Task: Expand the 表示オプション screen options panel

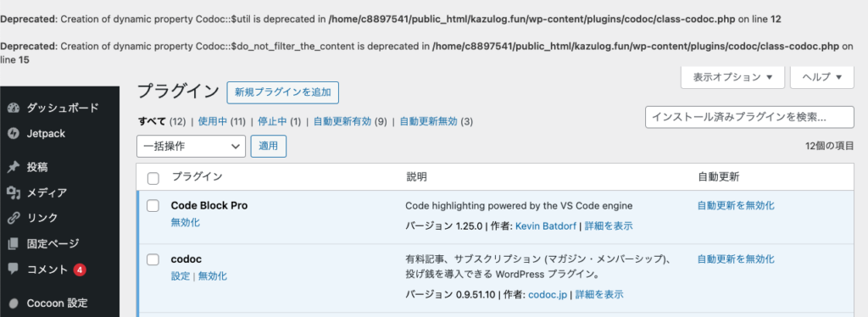Action: tap(732, 77)
